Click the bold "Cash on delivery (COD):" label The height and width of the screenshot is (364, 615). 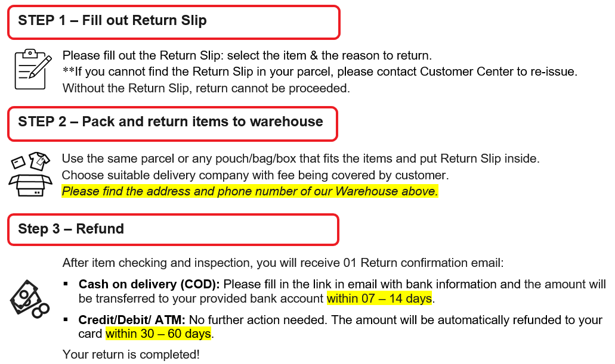tap(149, 284)
